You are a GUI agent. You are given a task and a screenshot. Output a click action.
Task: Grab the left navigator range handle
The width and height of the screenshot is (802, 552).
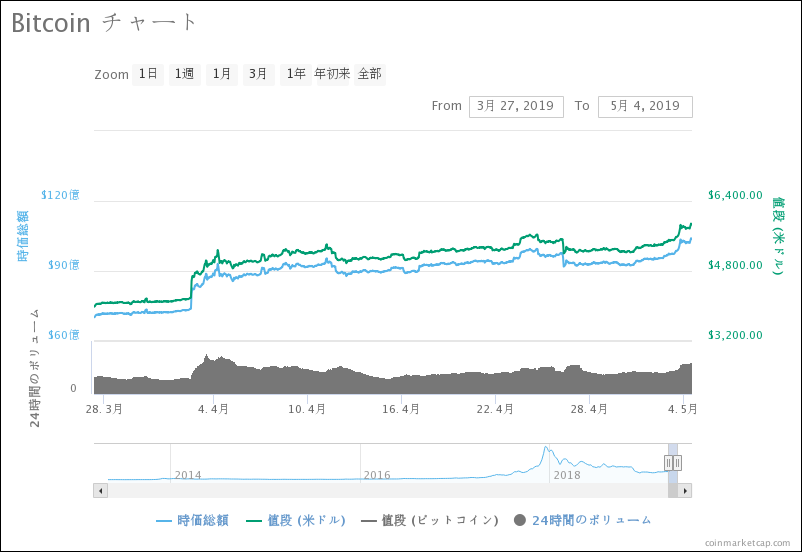coord(668,463)
